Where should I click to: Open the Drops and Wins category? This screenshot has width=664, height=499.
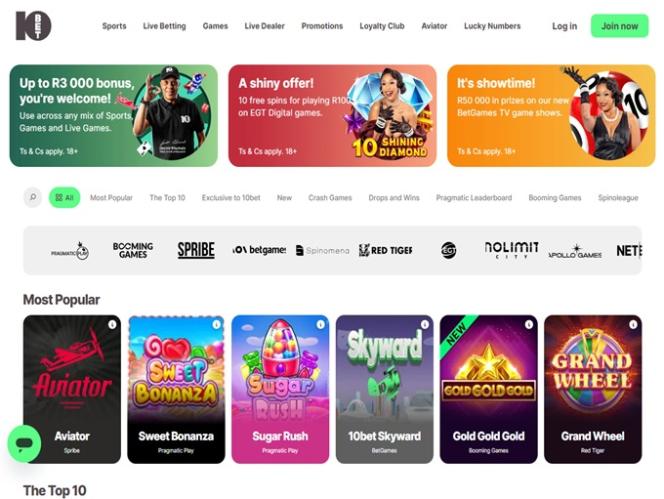click(394, 198)
